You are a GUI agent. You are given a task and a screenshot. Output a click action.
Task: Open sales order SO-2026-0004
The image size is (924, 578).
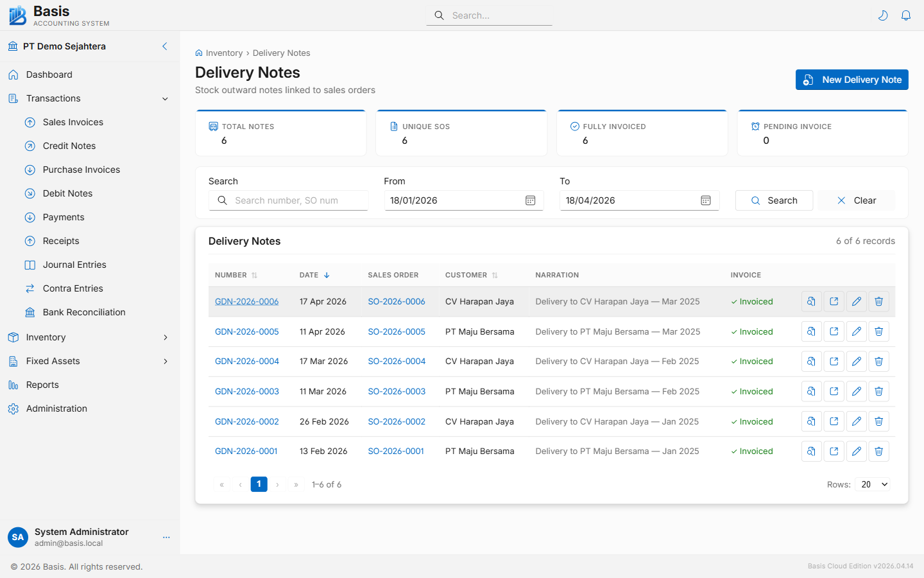click(397, 361)
